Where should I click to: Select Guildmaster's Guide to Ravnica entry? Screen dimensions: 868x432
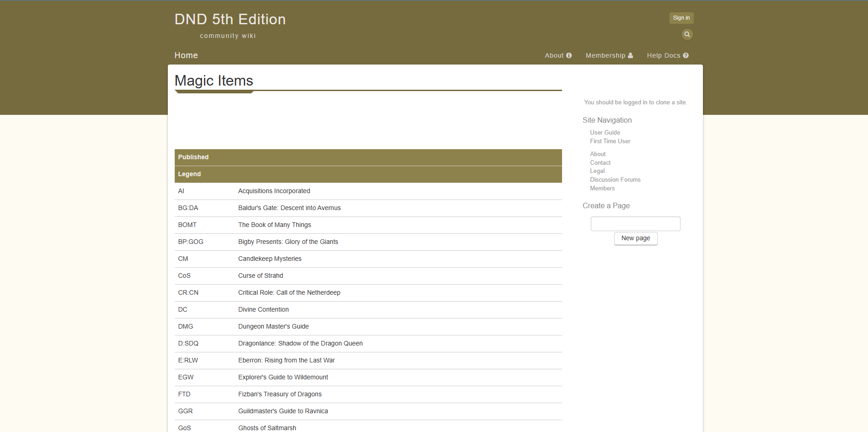(x=283, y=411)
